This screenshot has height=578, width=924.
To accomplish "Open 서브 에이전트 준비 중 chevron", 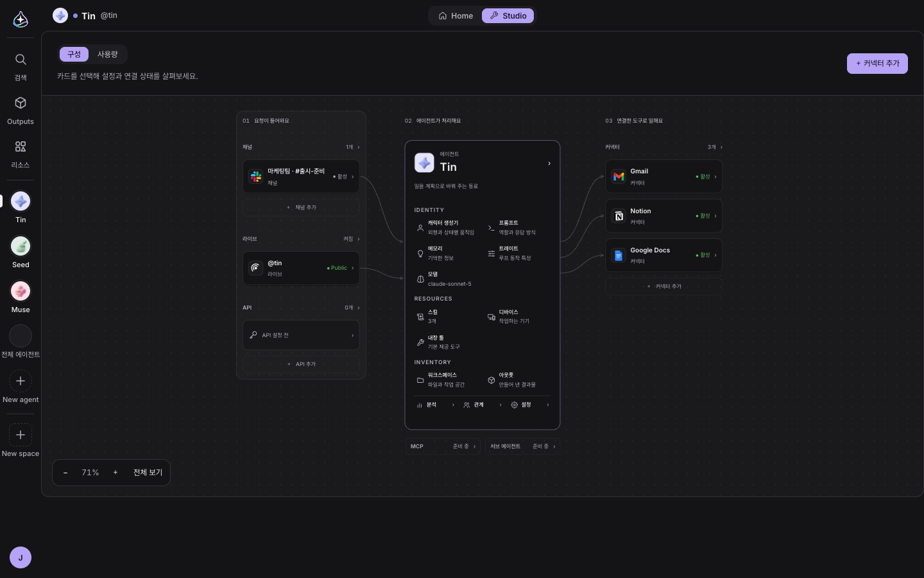I will point(554,446).
